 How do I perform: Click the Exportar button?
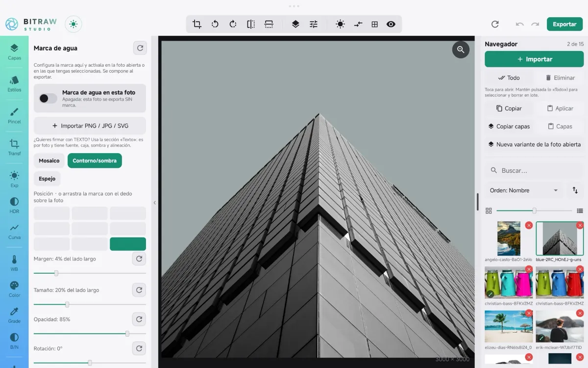[564, 24]
